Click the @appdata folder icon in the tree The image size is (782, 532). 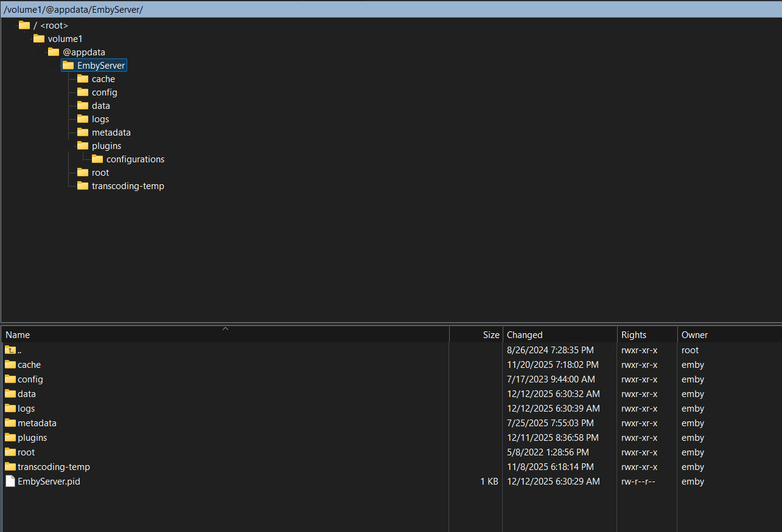pyautogui.click(x=54, y=52)
